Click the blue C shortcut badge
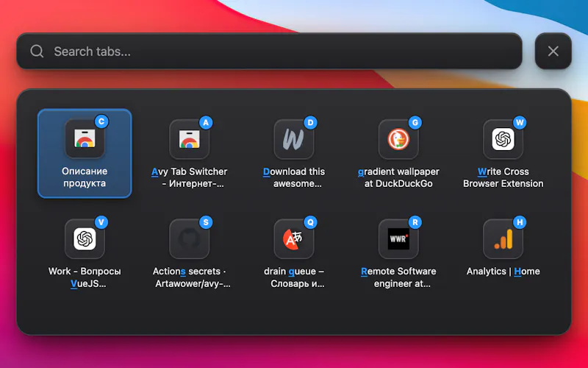588x368 pixels. click(101, 121)
